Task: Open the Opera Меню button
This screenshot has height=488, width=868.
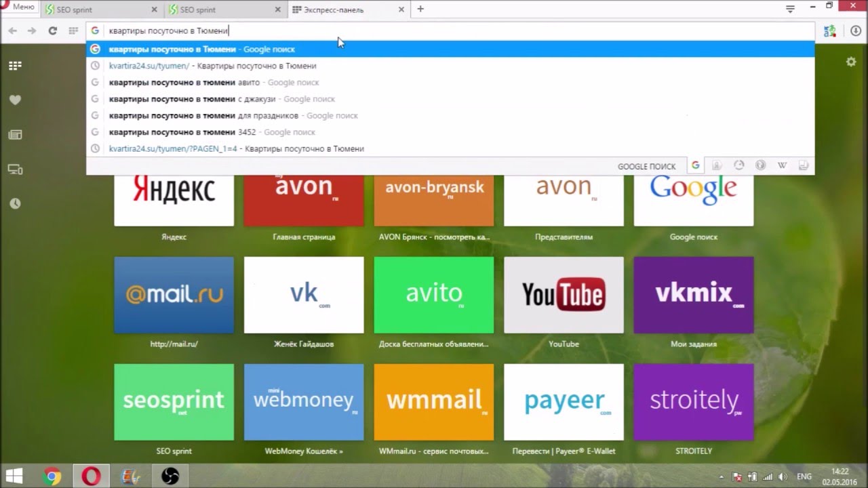Action: (18, 7)
